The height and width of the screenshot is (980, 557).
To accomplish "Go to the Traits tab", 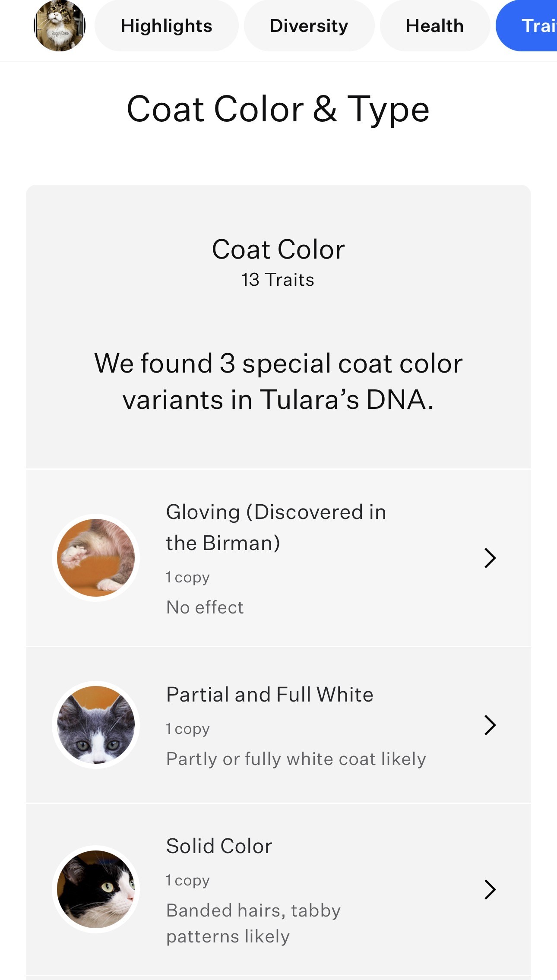I will pos(527,26).
